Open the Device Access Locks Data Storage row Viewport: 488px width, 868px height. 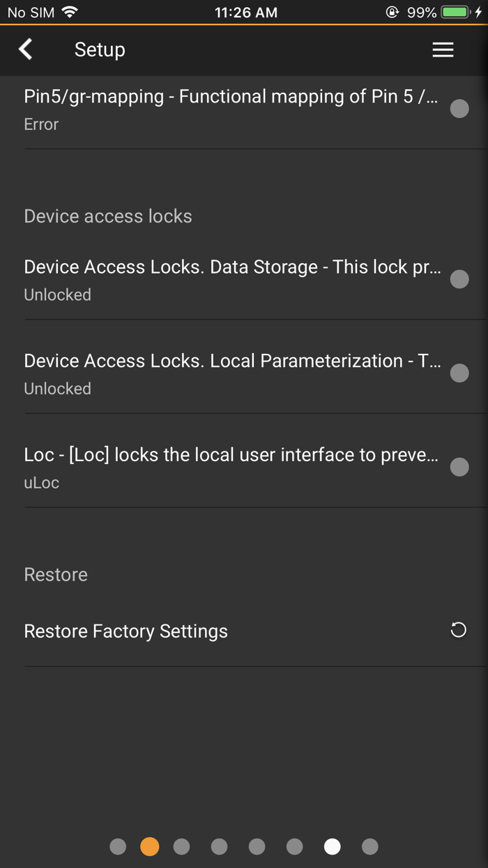point(230,280)
